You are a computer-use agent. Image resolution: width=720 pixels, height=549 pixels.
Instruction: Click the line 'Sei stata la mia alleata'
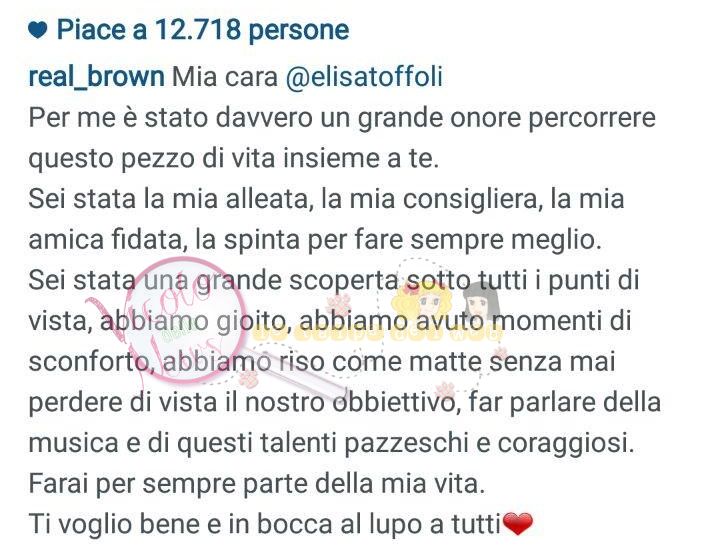pos(326,199)
